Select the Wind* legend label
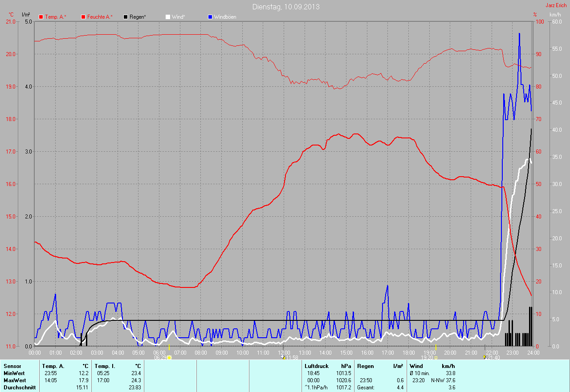Viewport: 570px width, 392px height. pos(179,17)
